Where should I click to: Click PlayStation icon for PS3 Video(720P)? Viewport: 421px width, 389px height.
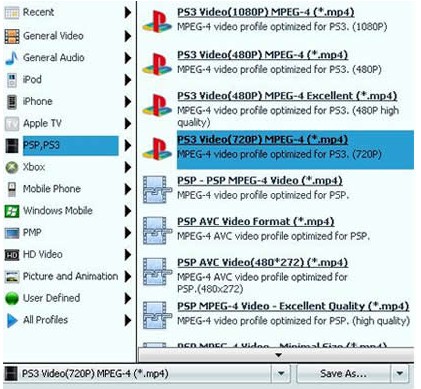point(157,149)
